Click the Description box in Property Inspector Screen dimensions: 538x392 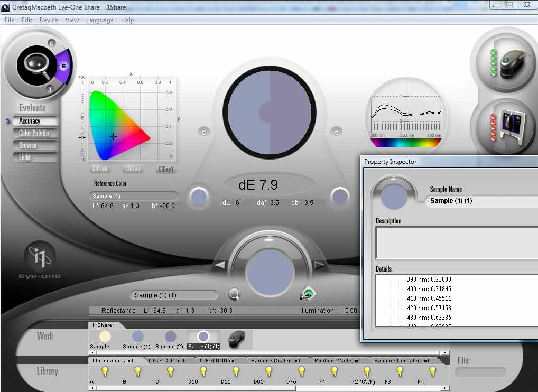tap(457, 243)
